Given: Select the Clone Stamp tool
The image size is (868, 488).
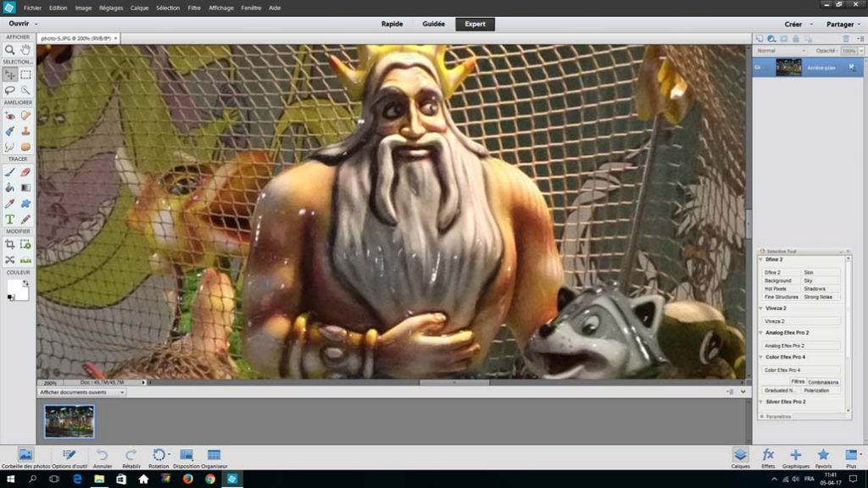Looking at the screenshot, I should (x=25, y=131).
